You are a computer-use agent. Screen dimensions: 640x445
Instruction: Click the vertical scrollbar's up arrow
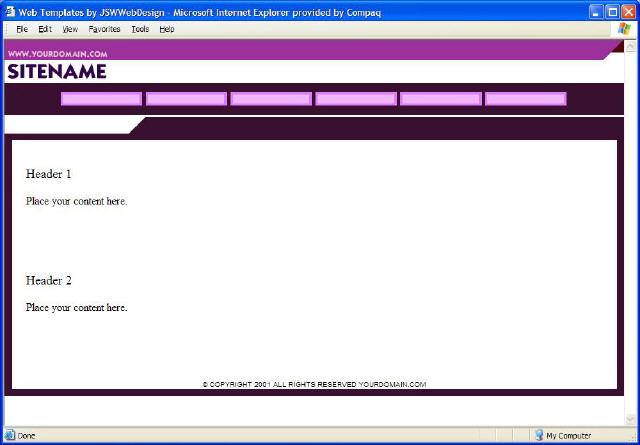click(x=631, y=47)
